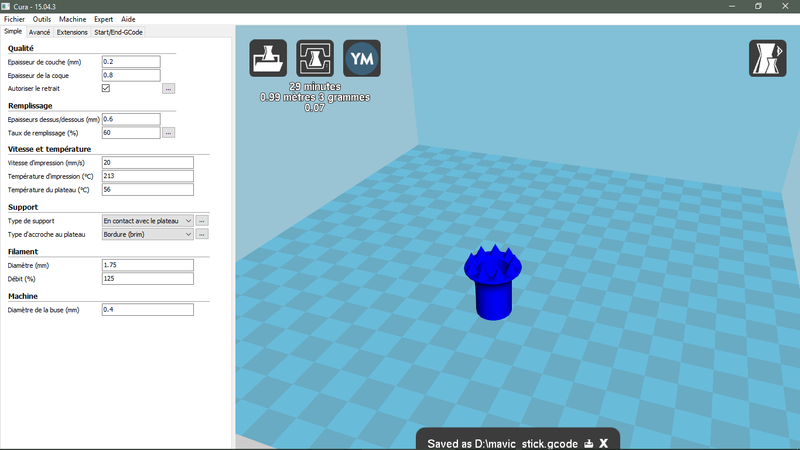Open support settings button beside dropdown
The width and height of the screenshot is (800, 450).
click(x=202, y=220)
